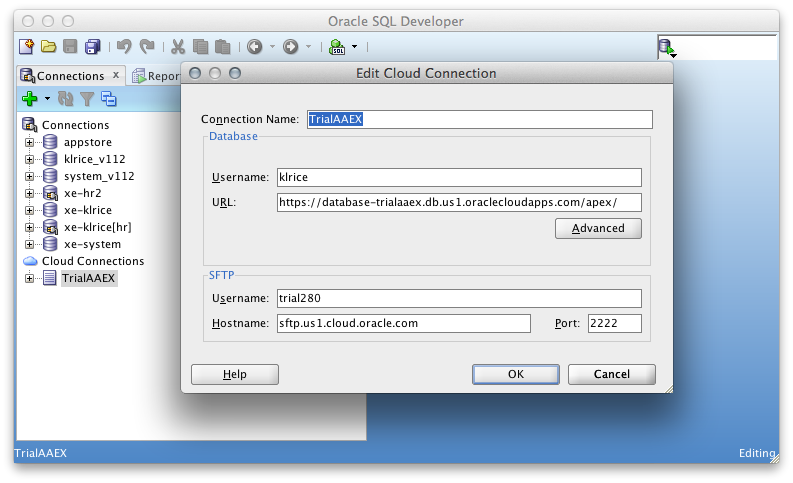The image size is (793, 483).
Task: Click the Cancel button
Action: (611, 374)
